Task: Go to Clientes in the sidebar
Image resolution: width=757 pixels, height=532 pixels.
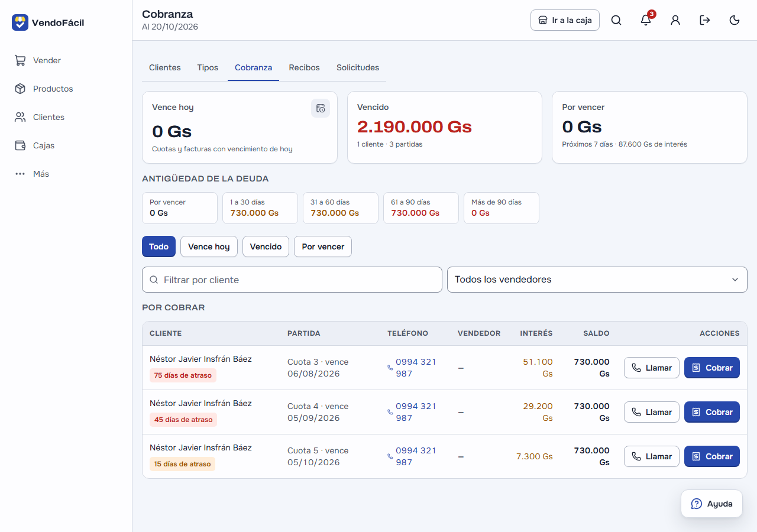Action: click(x=66, y=117)
